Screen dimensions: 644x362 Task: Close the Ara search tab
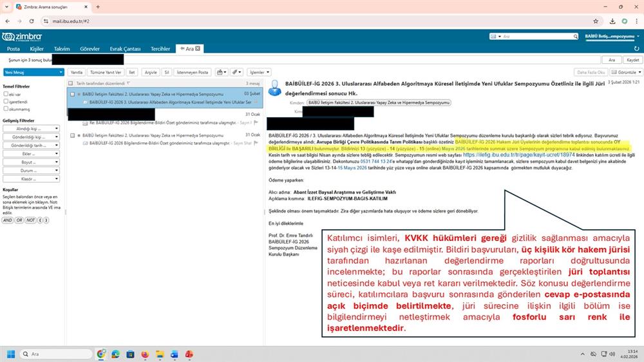[x=198, y=48]
